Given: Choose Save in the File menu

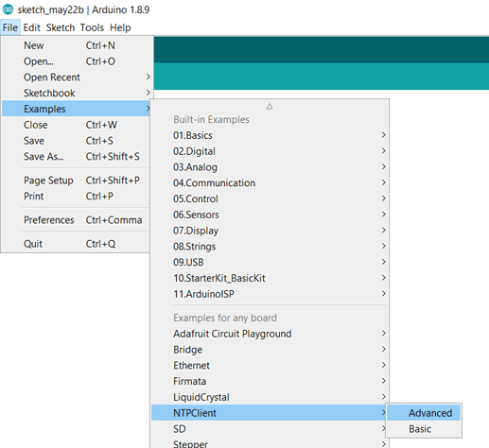Looking at the screenshot, I should pos(77,141).
